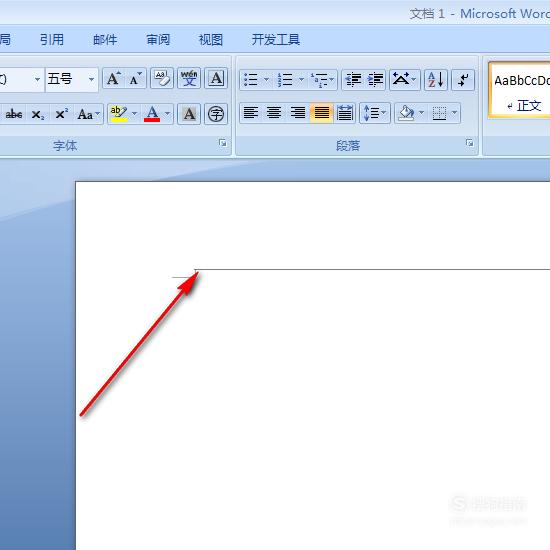Open the Line Spacing menu
This screenshot has height=550, width=550.
pyautogui.click(x=375, y=113)
